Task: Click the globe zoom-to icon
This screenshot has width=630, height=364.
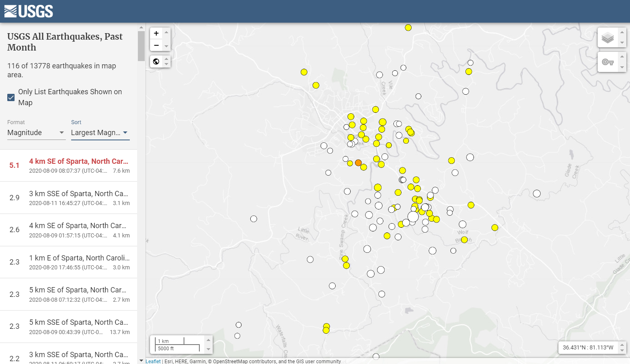Action: pos(156,61)
